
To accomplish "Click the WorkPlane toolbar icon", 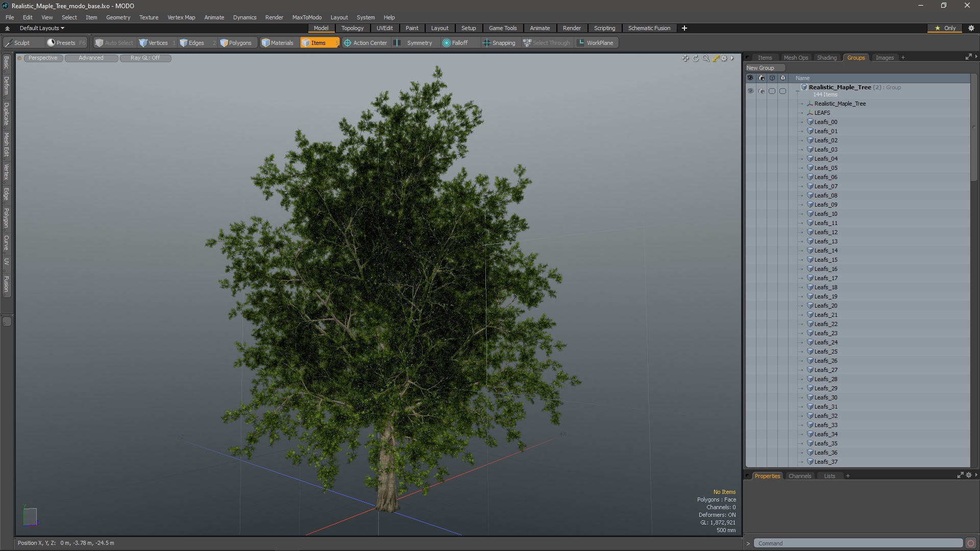I will coord(581,43).
